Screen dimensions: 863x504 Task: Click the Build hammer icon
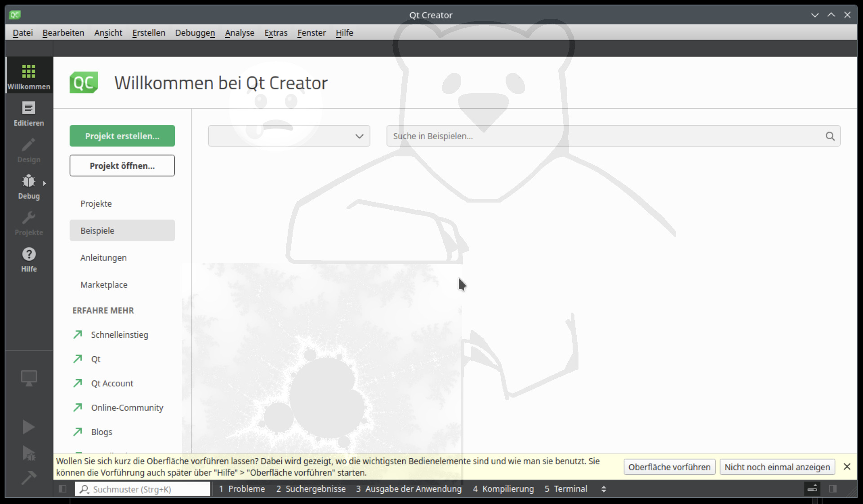coord(29,477)
